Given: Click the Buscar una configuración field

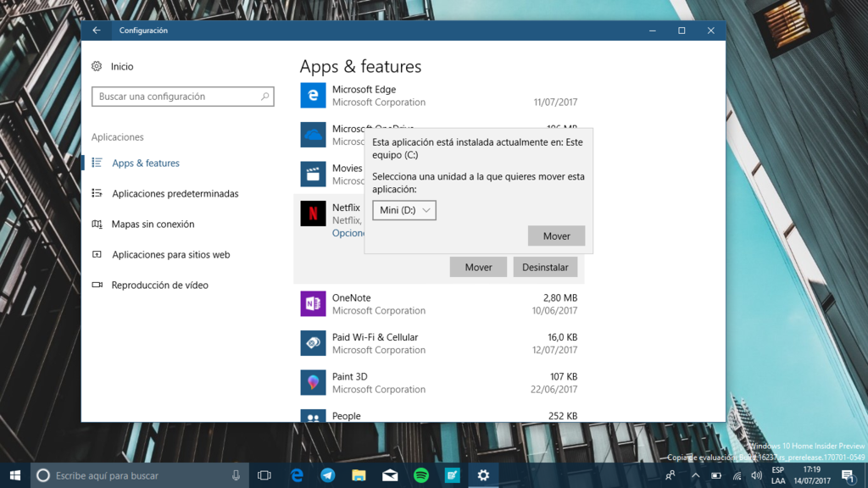Looking at the screenshot, I should pyautogui.click(x=183, y=97).
